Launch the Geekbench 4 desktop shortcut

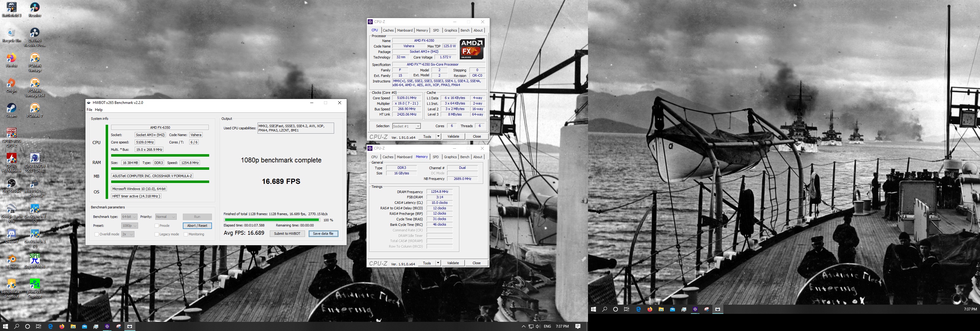click(35, 213)
